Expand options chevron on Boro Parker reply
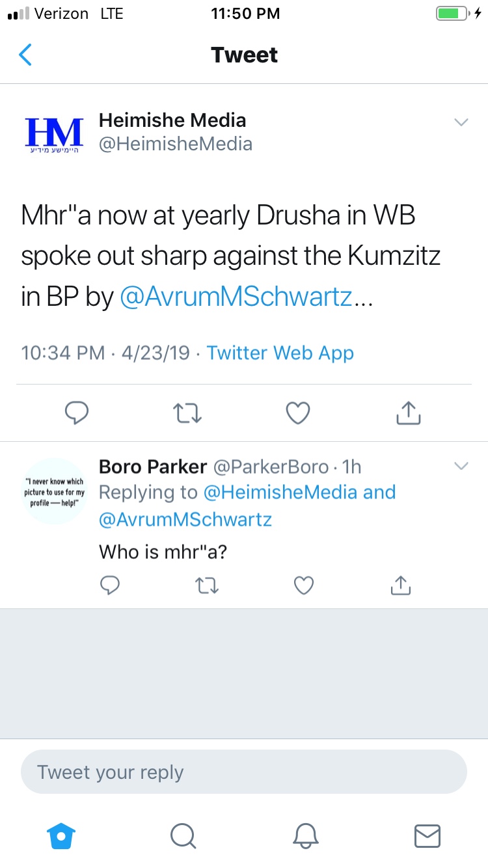 [x=461, y=466]
